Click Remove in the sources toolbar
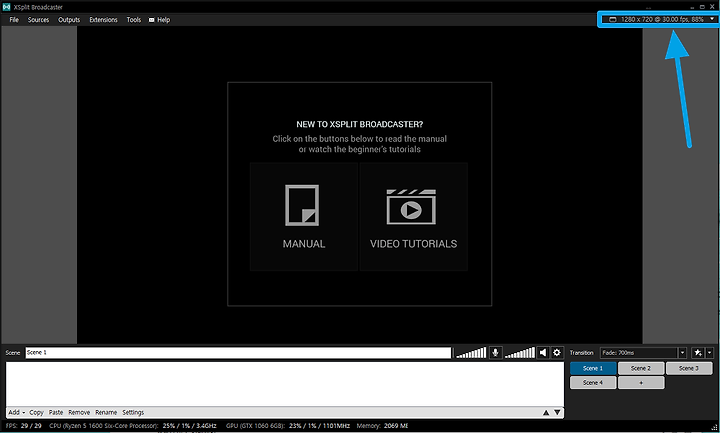This screenshot has width=720, height=433. pos(79,412)
